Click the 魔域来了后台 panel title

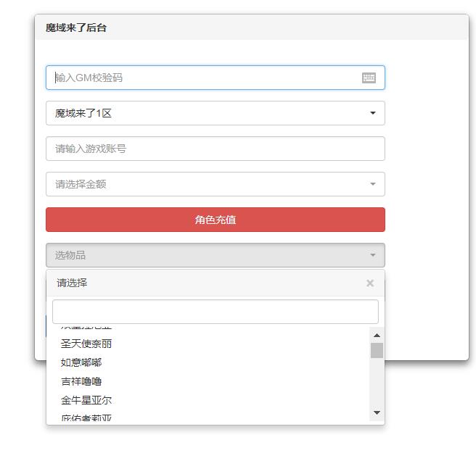pyautogui.click(x=76, y=28)
